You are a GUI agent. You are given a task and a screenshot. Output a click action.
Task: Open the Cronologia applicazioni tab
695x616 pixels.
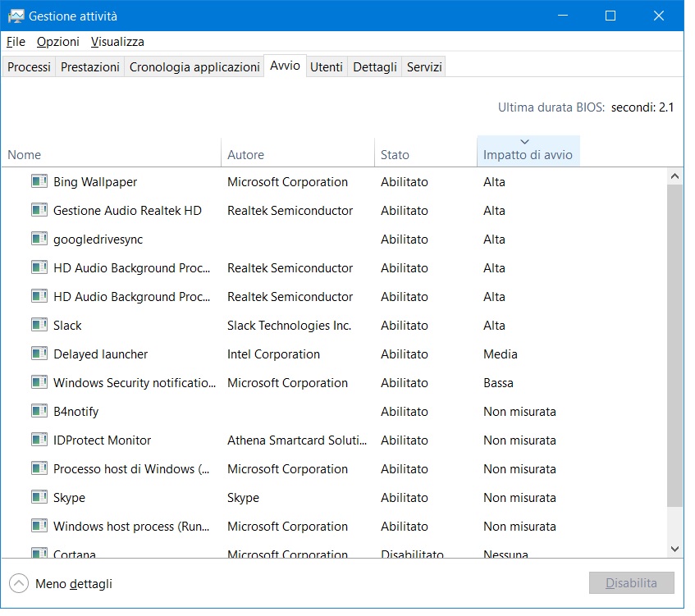[194, 67]
